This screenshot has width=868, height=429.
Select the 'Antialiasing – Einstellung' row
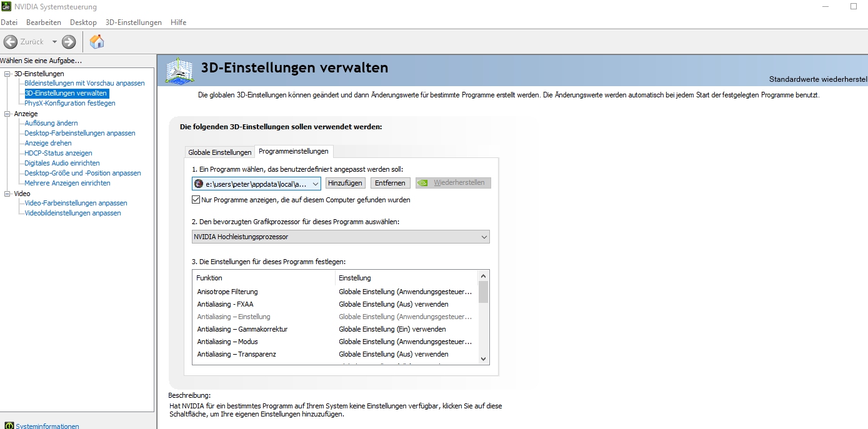point(335,317)
